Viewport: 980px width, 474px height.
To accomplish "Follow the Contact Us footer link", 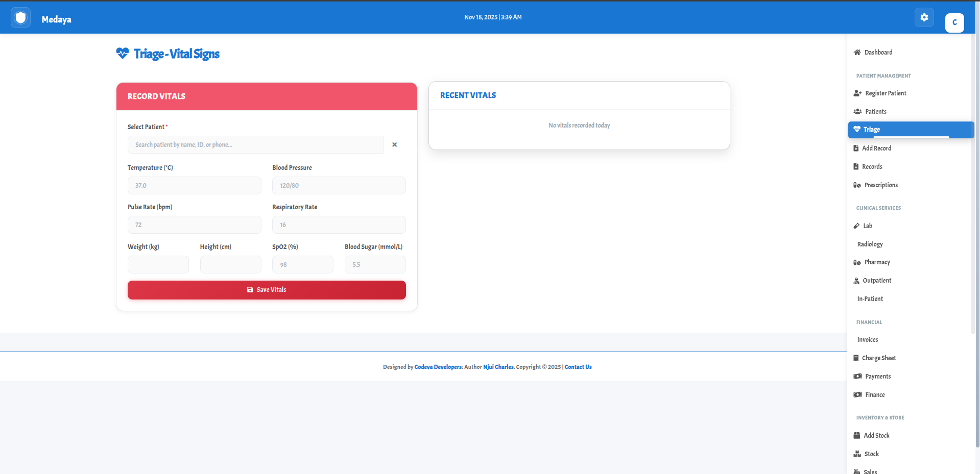I will click(578, 367).
